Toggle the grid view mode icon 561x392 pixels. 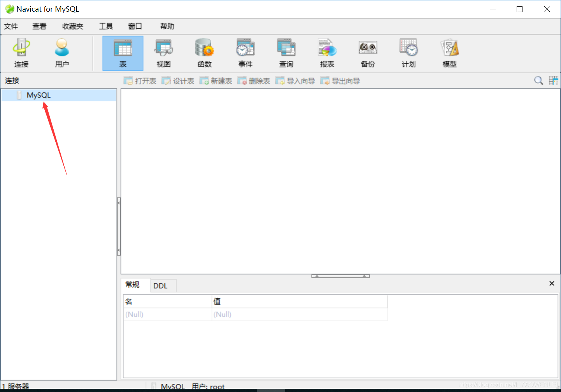click(554, 80)
